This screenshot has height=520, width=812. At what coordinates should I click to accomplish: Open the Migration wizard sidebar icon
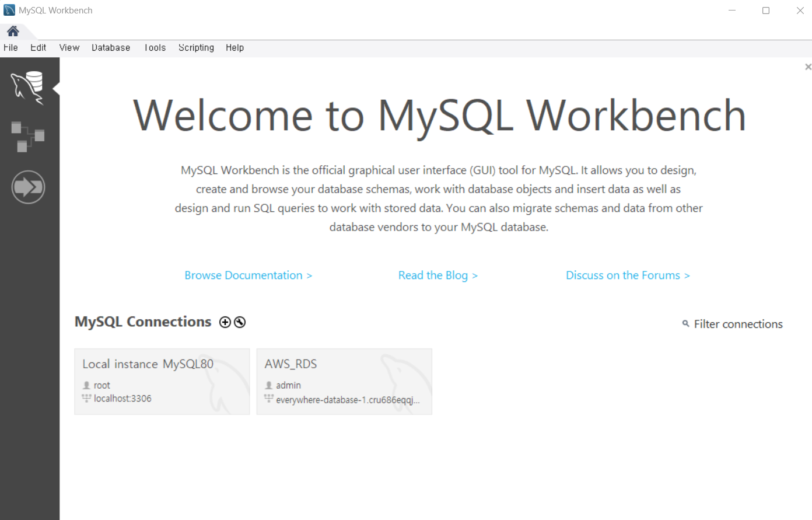tap(28, 187)
